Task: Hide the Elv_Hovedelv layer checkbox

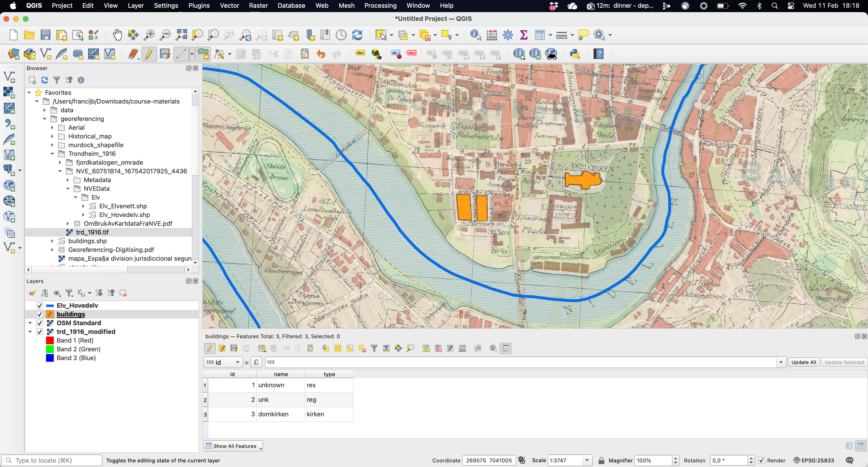Action: coord(39,306)
